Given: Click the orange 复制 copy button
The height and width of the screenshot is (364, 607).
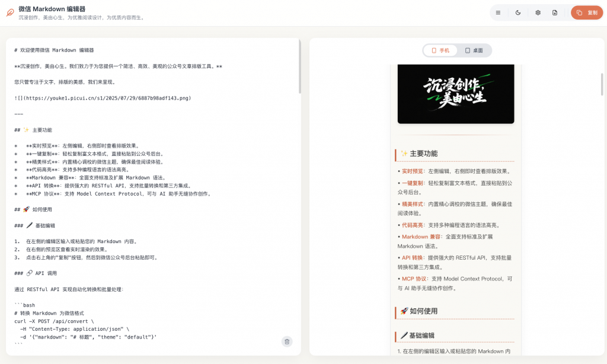Looking at the screenshot, I should (587, 13).
